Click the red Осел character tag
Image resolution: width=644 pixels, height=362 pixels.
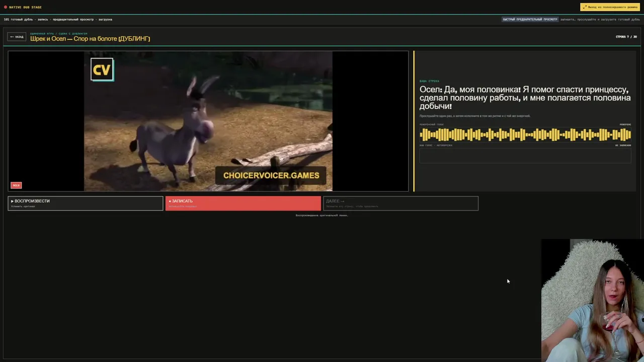tap(16, 186)
